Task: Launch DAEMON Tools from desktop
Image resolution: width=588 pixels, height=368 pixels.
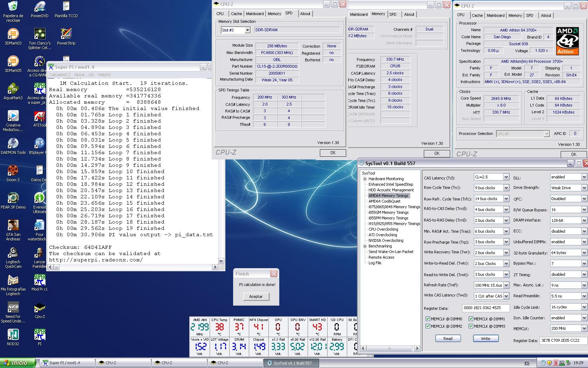Action: (13, 144)
